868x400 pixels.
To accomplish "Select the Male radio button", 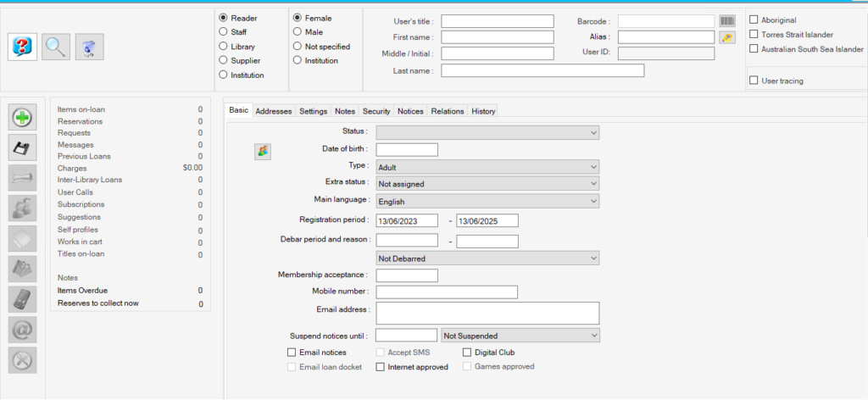I will pyautogui.click(x=298, y=32).
